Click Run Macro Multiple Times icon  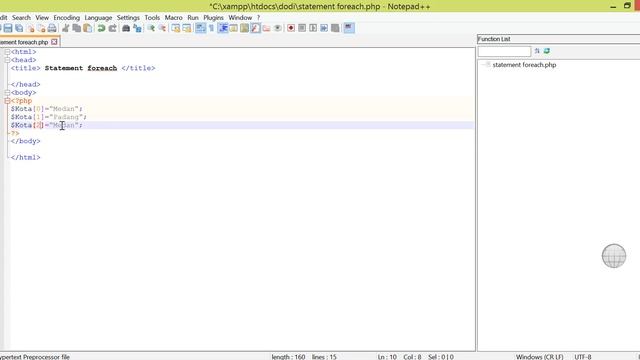click(x=324, y=28)
